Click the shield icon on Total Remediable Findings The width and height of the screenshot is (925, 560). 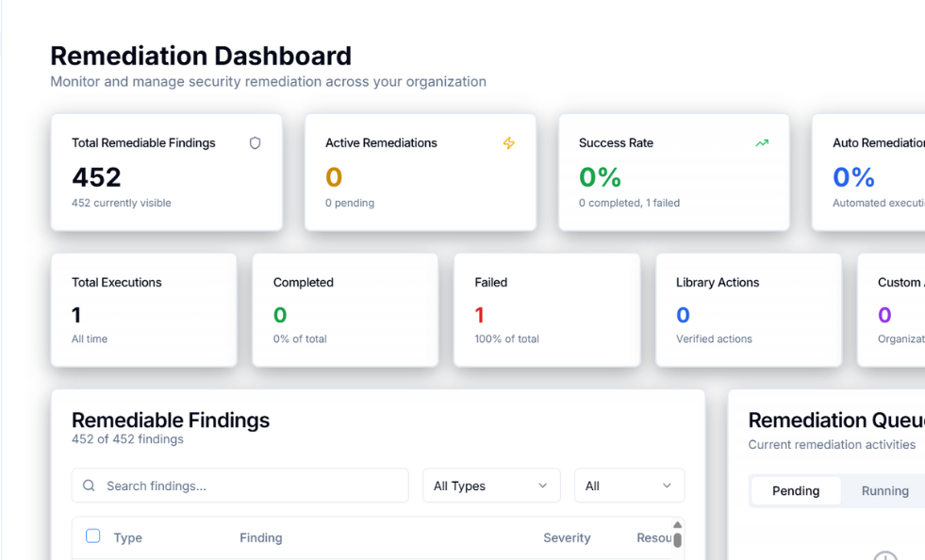click(x=255, y=143)
